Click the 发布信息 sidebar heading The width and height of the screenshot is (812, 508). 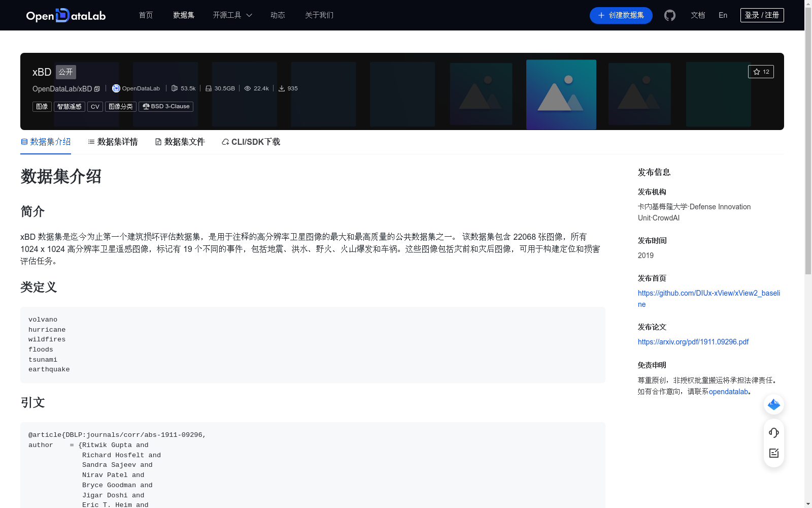coord(654,172)
